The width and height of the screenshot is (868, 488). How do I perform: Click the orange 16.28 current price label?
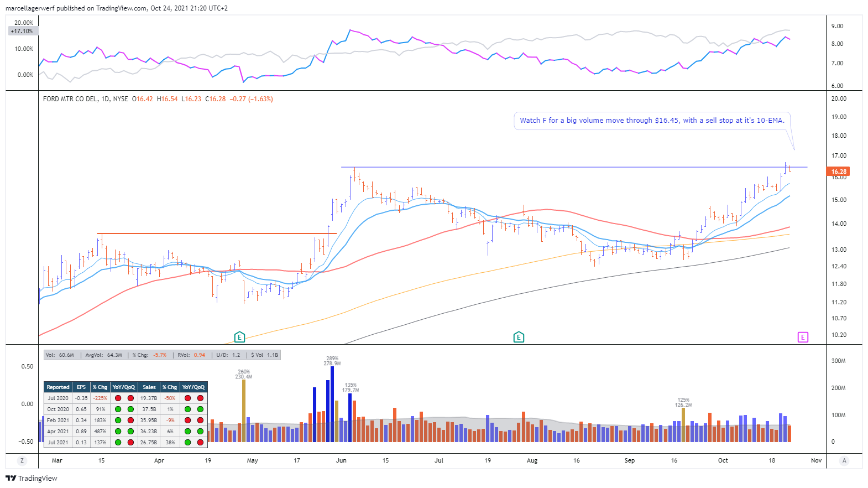pos(838,172)
